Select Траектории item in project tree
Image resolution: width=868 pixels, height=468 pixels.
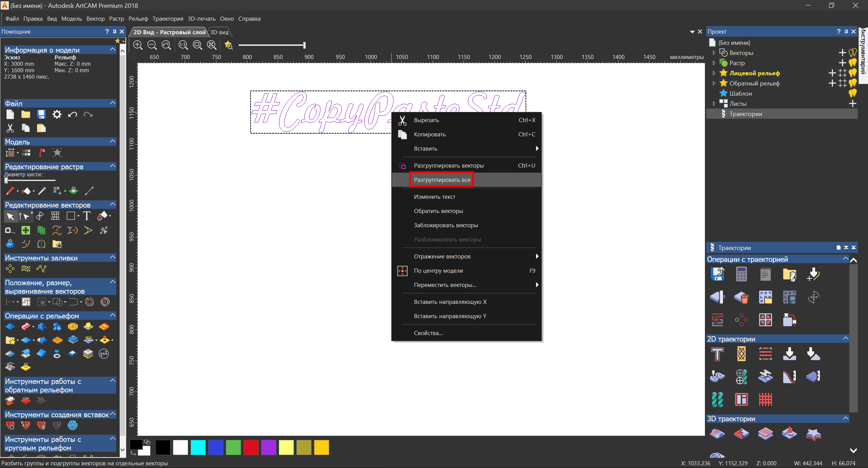(746, 114)
